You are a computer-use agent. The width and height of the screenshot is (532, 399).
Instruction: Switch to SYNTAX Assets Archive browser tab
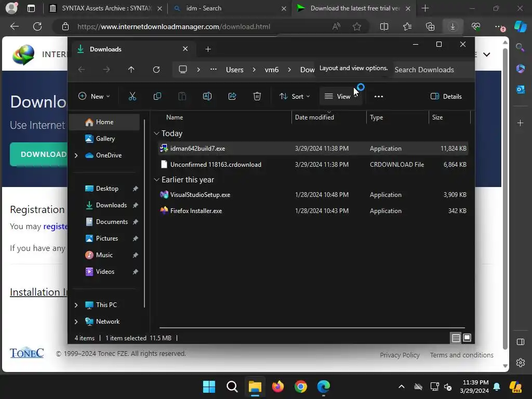point(105,8)
